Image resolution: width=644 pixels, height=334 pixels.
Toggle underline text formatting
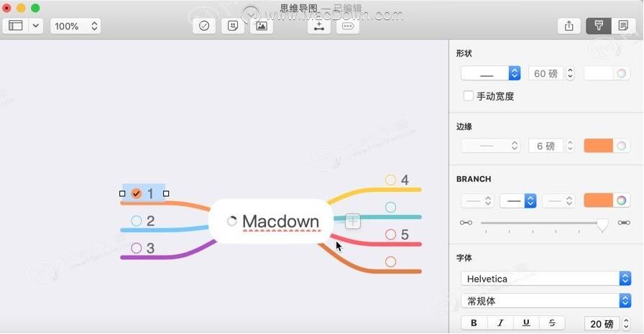click(526, 323)
